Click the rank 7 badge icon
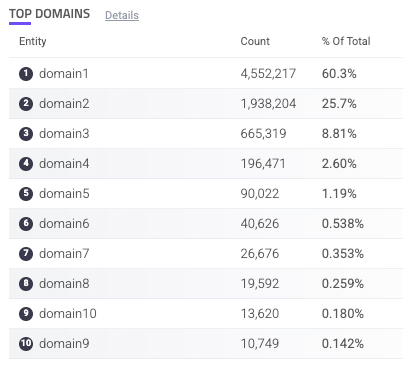The width and height of the screenshot is (413, 369). [26, 254]
